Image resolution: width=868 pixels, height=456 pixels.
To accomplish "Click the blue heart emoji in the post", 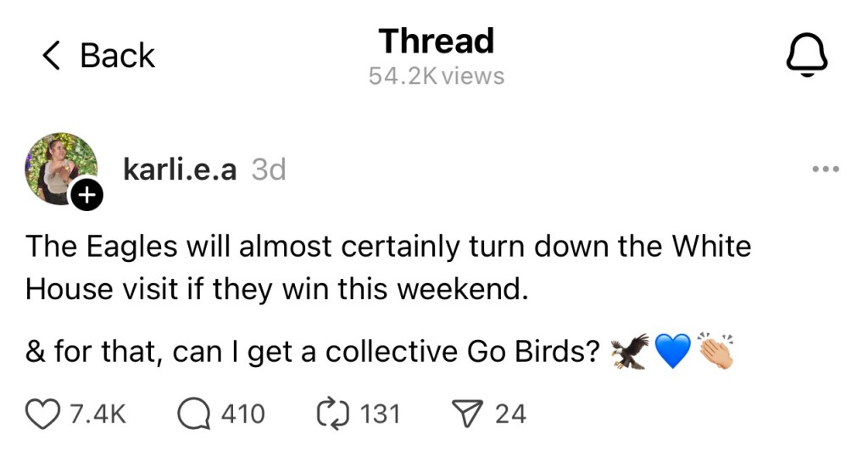I will pos(673,351).
